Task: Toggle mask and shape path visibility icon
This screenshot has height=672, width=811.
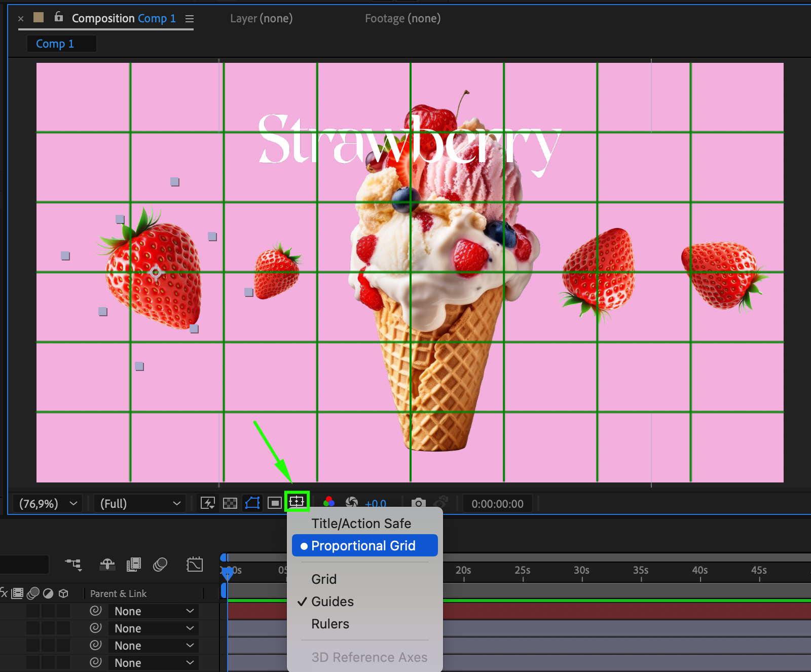Action: click(x=252, y=503)
